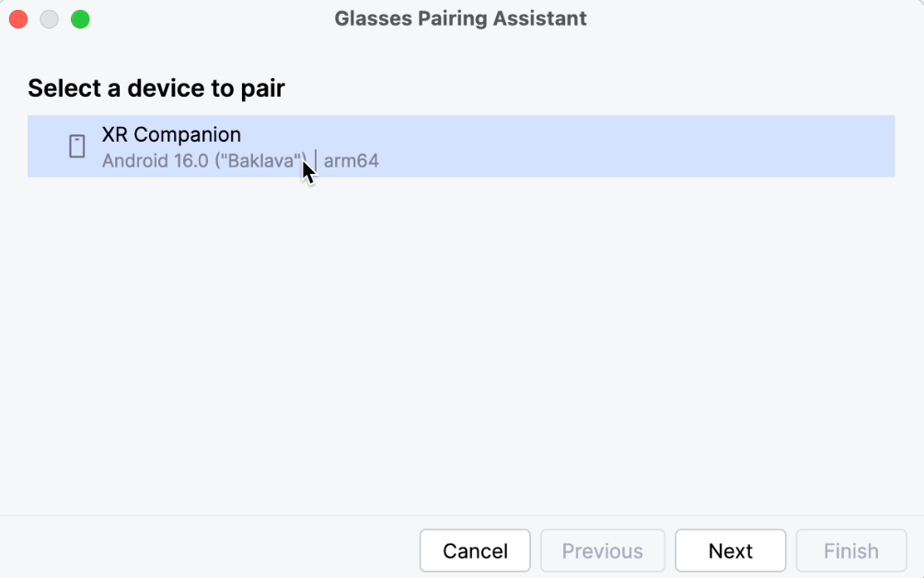This screenshot has height=578, width=924.
Task: Click the Glasses Pairing Assistant window title
Action: (x=460, y=18)
